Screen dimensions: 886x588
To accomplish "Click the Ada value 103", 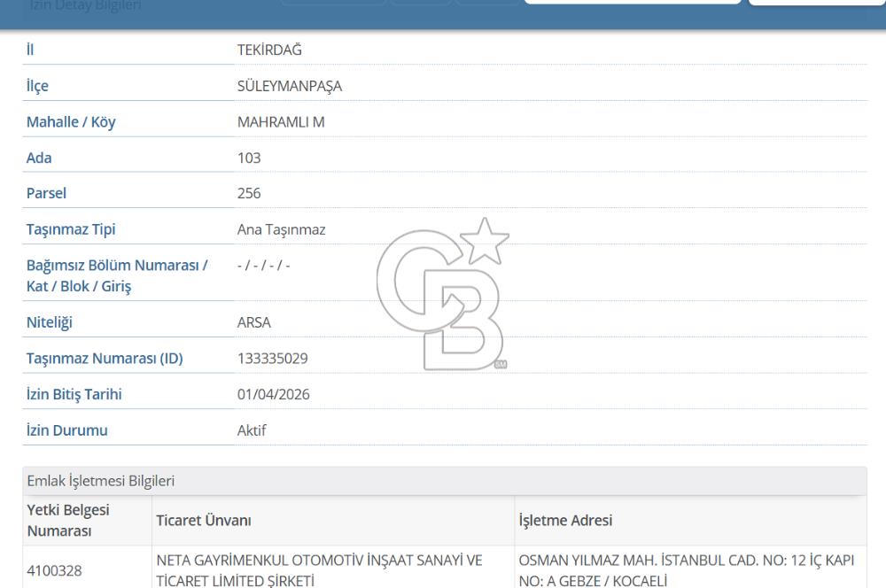I will 249,158.
